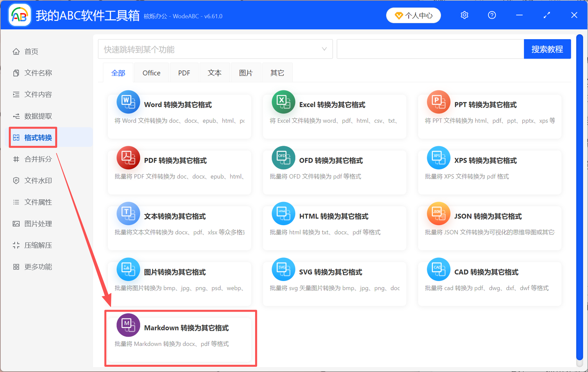Screen dimensions: 588x372
Task: Open the Word 转换为其它格式 tool icon
Action: click(128, 102)
